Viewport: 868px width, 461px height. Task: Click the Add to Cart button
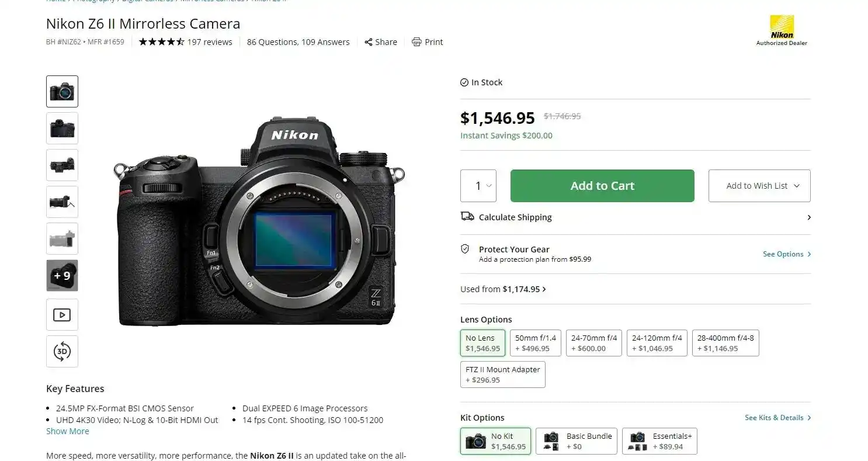(602, 186)
